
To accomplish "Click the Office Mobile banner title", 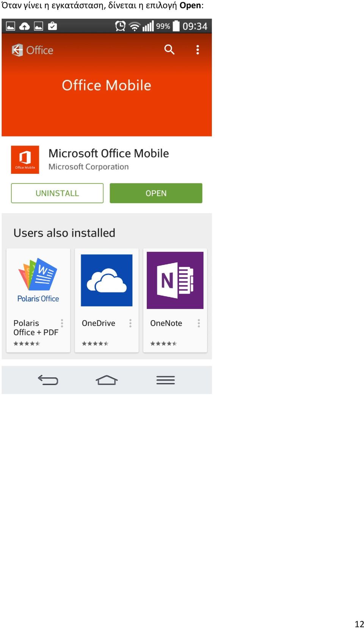I will 107,85.
